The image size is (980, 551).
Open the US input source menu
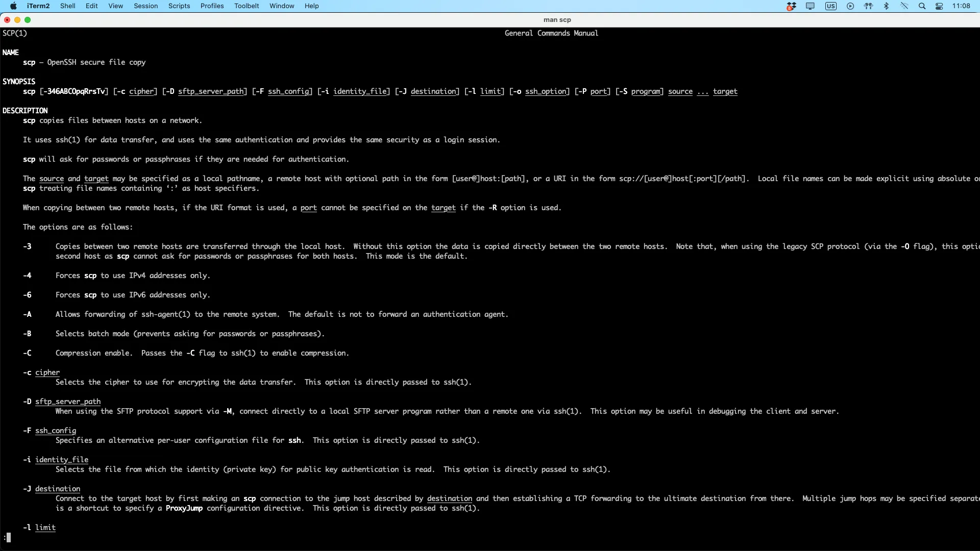(x=830, y=6)
